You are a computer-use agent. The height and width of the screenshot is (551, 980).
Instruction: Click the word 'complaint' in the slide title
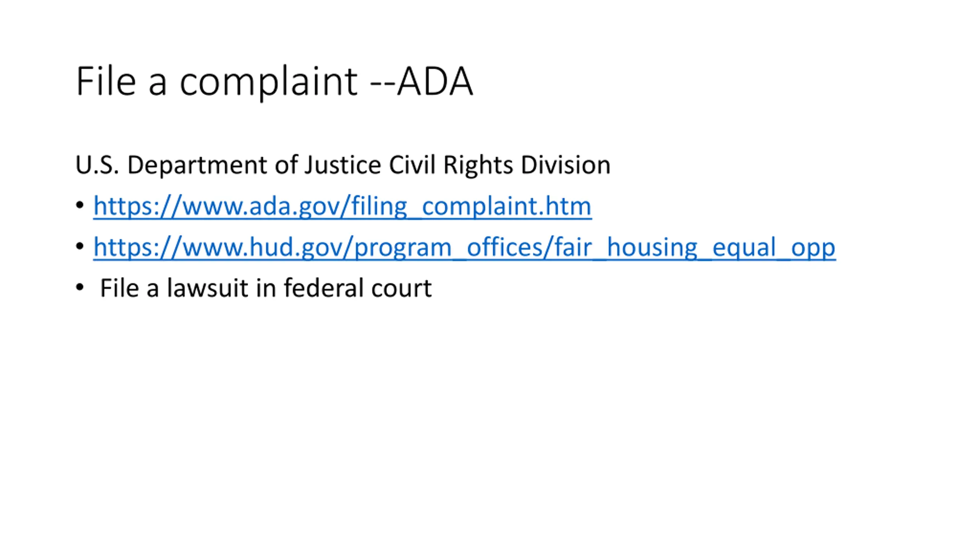coord(268,81)
